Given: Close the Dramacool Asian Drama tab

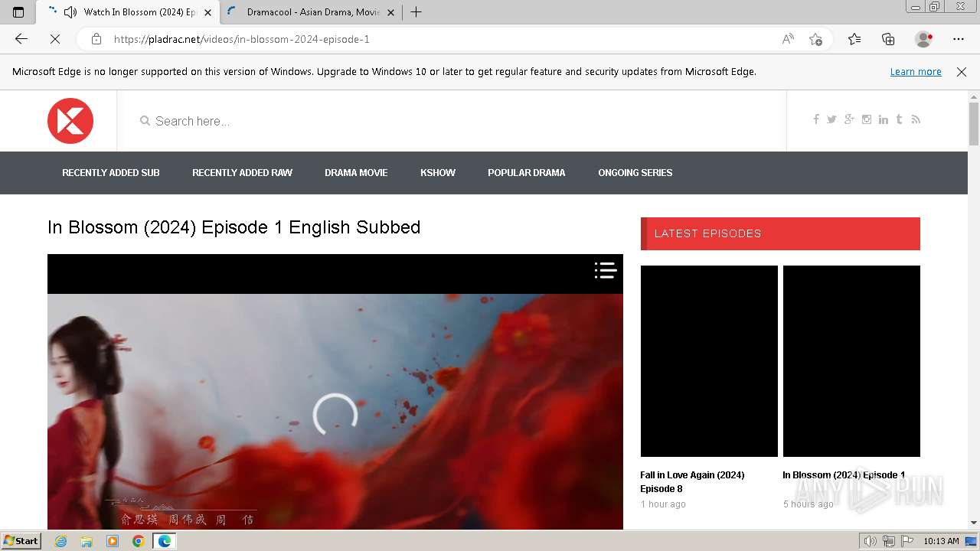Looking at the screenshot, I should pyautogui.click(x=390, y=12).
